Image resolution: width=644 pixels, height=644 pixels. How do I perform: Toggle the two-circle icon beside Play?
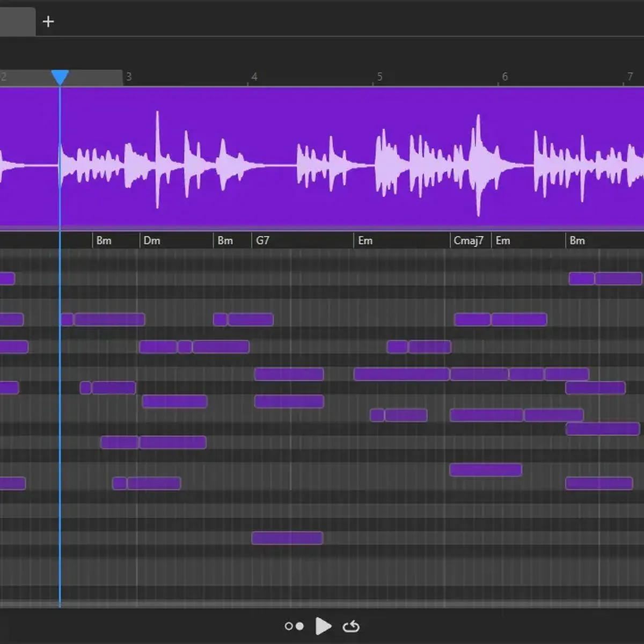click(294, 626)
